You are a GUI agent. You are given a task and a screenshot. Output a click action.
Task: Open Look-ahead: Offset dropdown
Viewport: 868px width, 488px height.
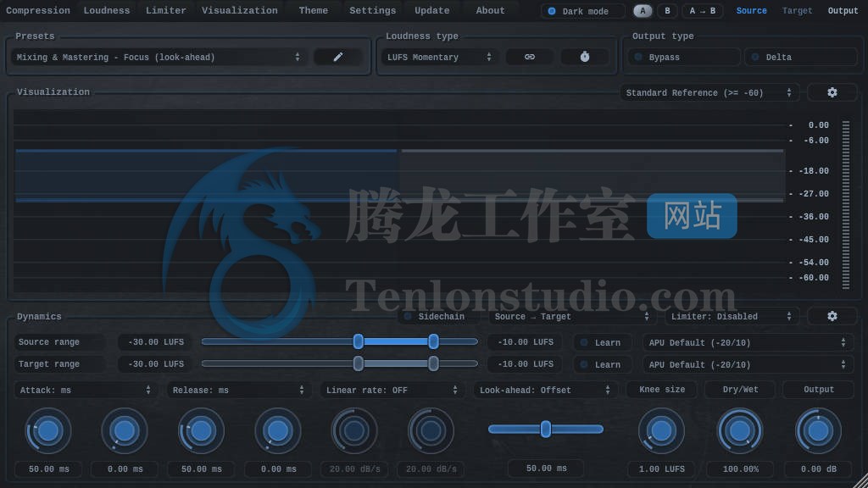pyautogui.click(x=545, y=390)
